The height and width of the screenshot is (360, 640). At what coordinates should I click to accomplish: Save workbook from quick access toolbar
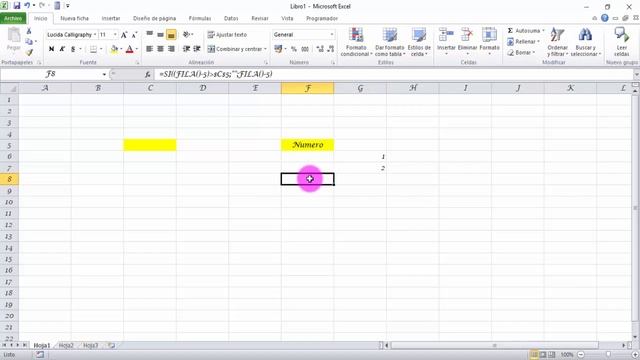[17, 6]
